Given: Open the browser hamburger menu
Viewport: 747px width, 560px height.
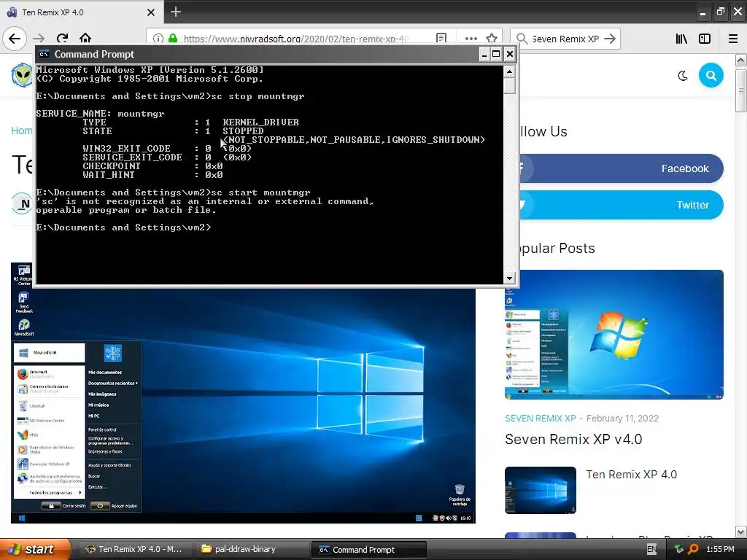Looking at the screenshot, I should click(x=733, y=39).
